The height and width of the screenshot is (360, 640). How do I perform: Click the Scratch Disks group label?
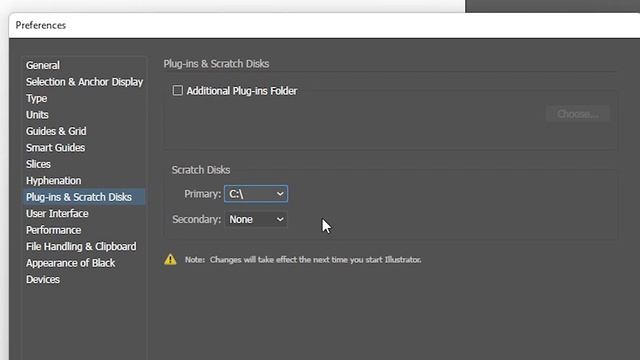click(x=201, y=170)
